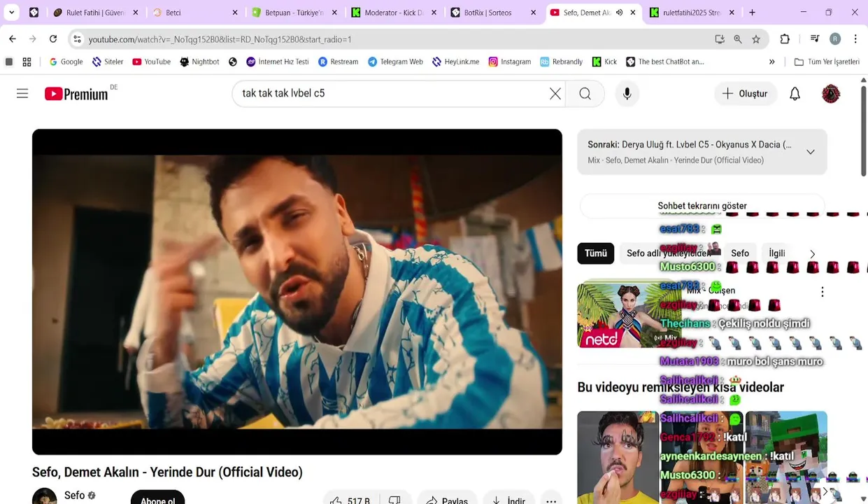Open the YouTube guide hamburger menu

pos(22,94)
